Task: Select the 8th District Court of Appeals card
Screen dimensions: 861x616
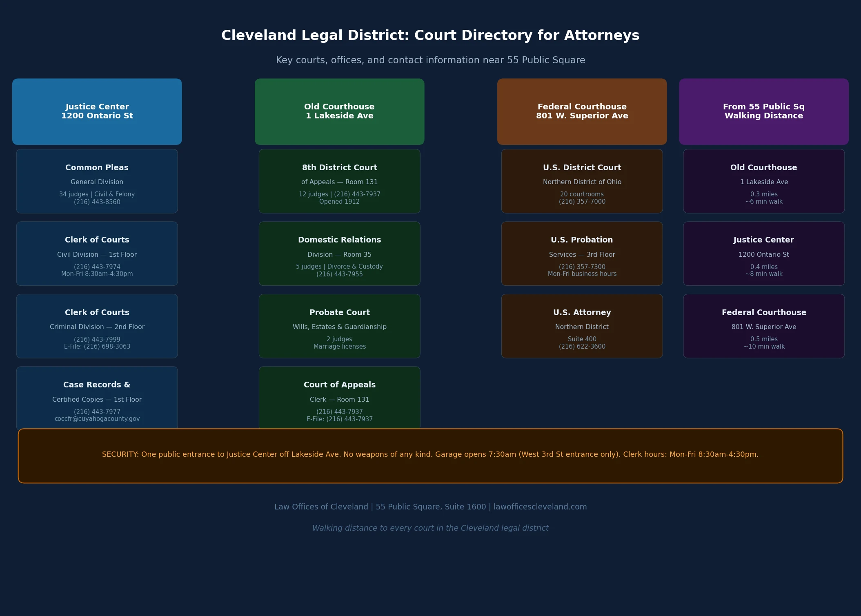Action: coord(340,181)
